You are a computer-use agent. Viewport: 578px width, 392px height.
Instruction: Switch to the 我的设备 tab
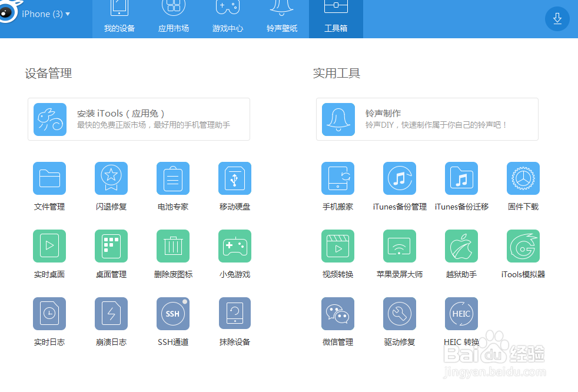(x=119, y=18)
